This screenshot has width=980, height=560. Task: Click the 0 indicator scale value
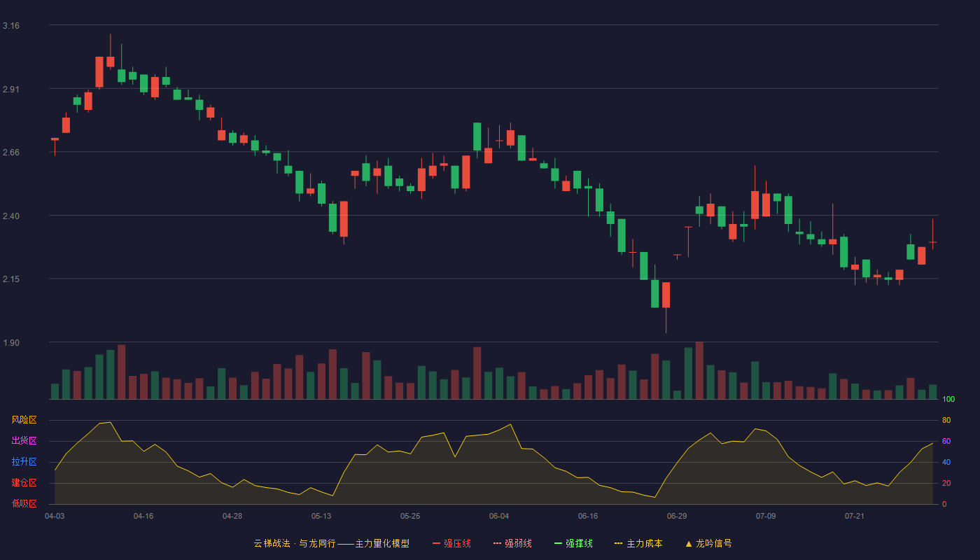point(944,504)
